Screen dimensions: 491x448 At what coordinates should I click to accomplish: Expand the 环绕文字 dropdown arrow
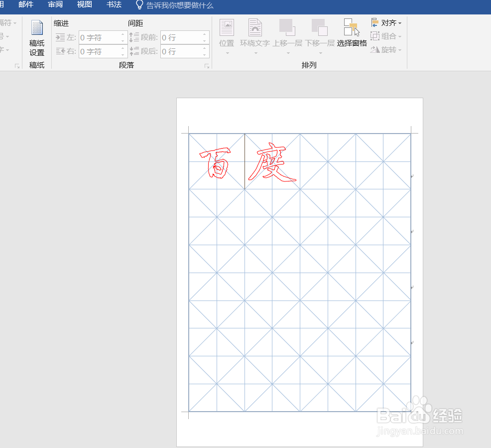pos(256,53)
